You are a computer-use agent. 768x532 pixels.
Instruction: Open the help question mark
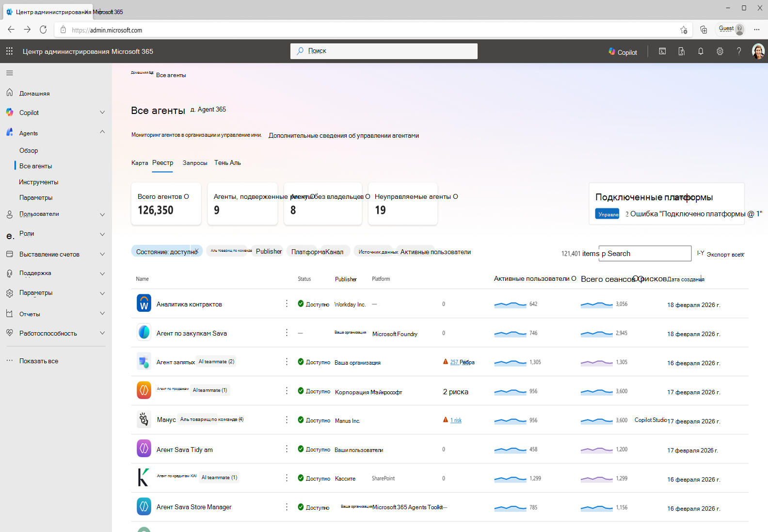tap(739, 51)
